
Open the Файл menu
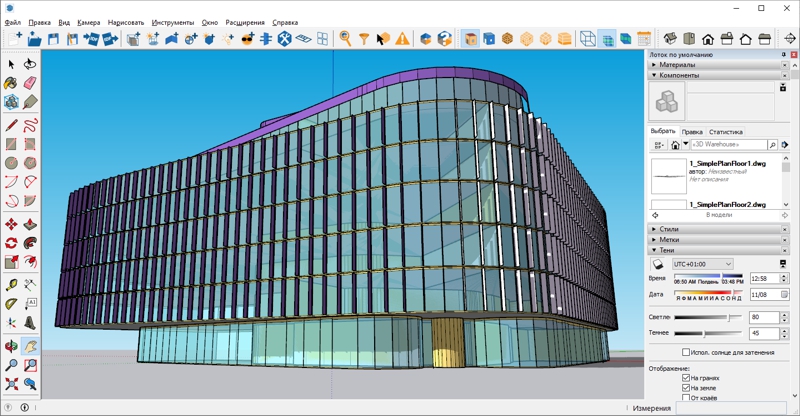click(13, 22)
